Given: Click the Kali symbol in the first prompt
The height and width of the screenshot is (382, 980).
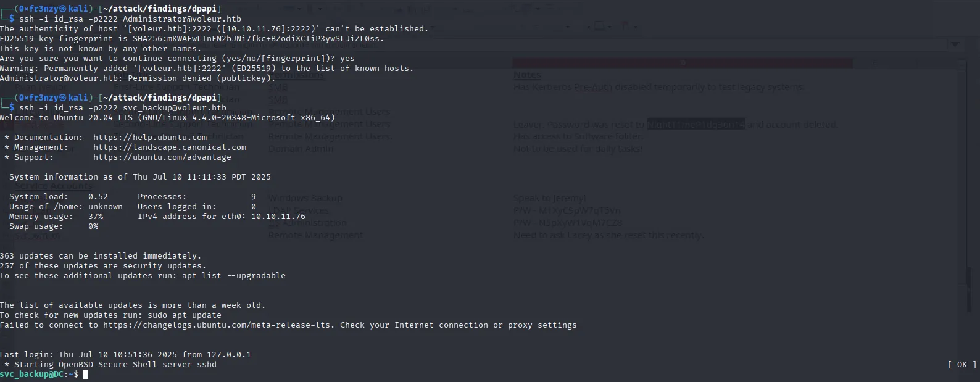Looking at the screenshot, I should pos(63,9).
